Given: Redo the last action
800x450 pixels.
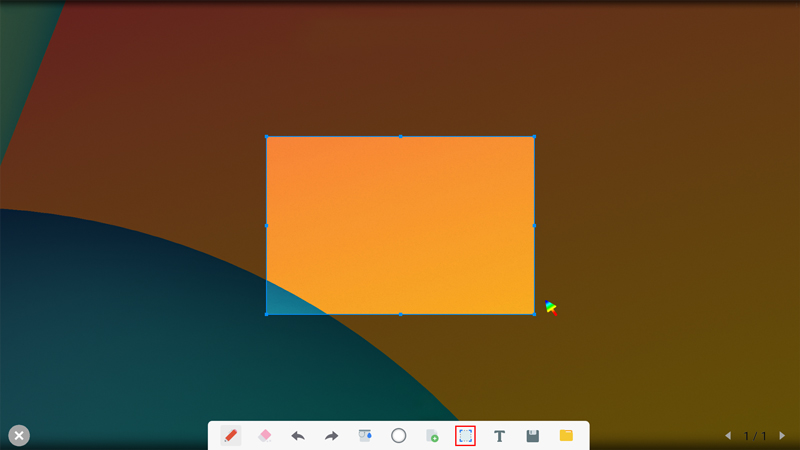Looking at the screenshot, I should (x=332, y=436).
